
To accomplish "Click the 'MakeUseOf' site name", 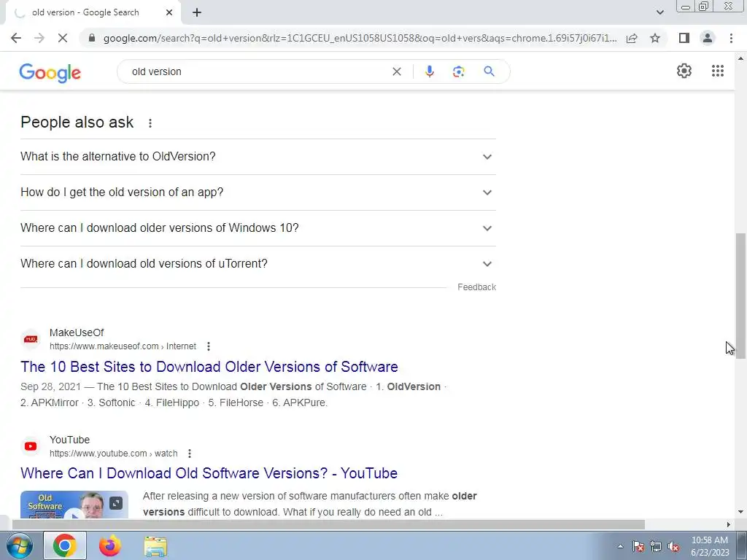I will point(77,332).
